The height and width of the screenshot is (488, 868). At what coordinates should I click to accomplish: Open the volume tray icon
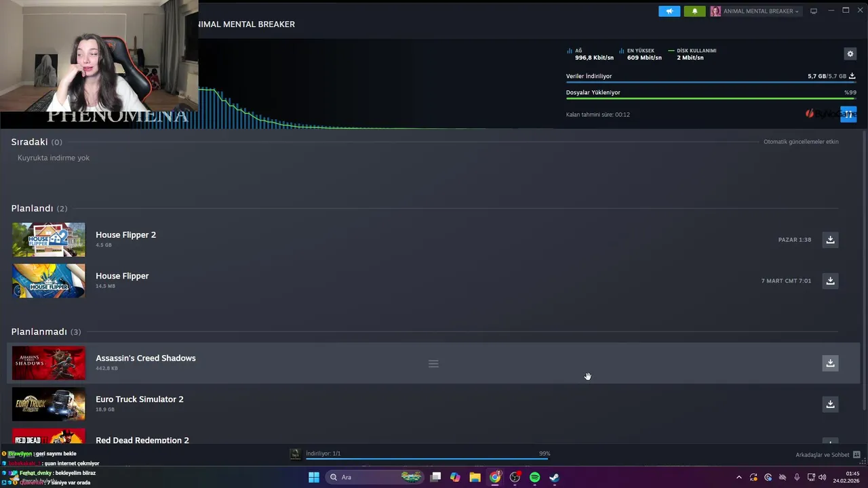coord(822,477)
